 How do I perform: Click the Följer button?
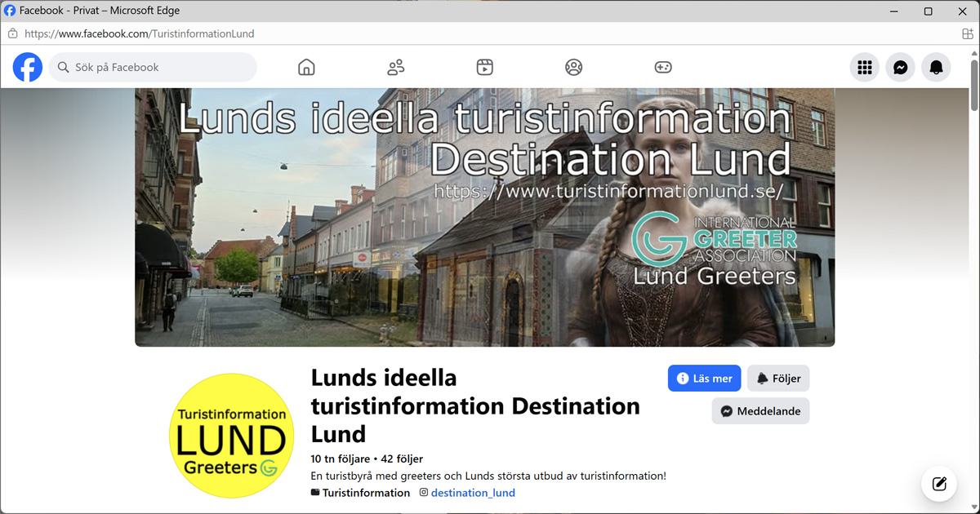777,378
